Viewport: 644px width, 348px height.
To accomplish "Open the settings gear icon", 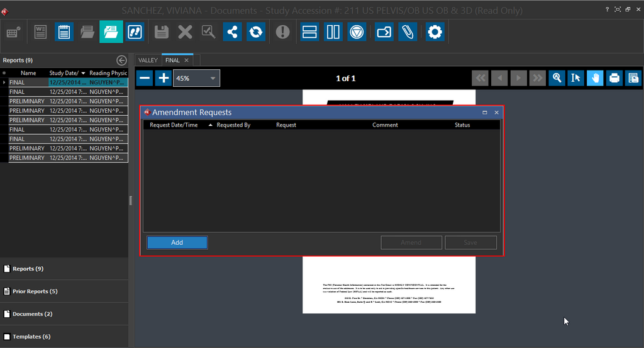I will click(435, 32).
